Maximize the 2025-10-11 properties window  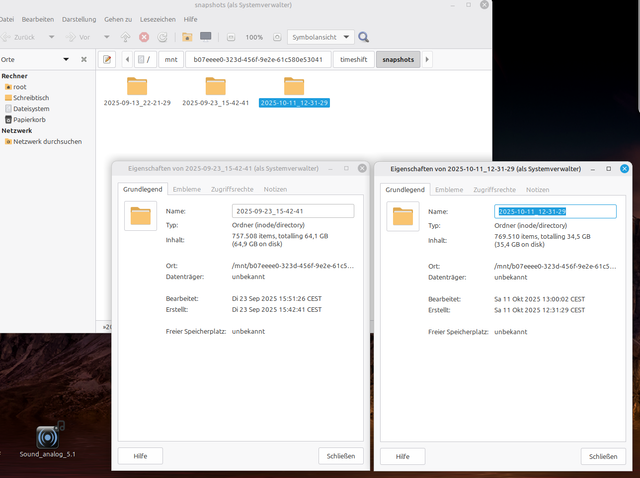tap(609, 169)
